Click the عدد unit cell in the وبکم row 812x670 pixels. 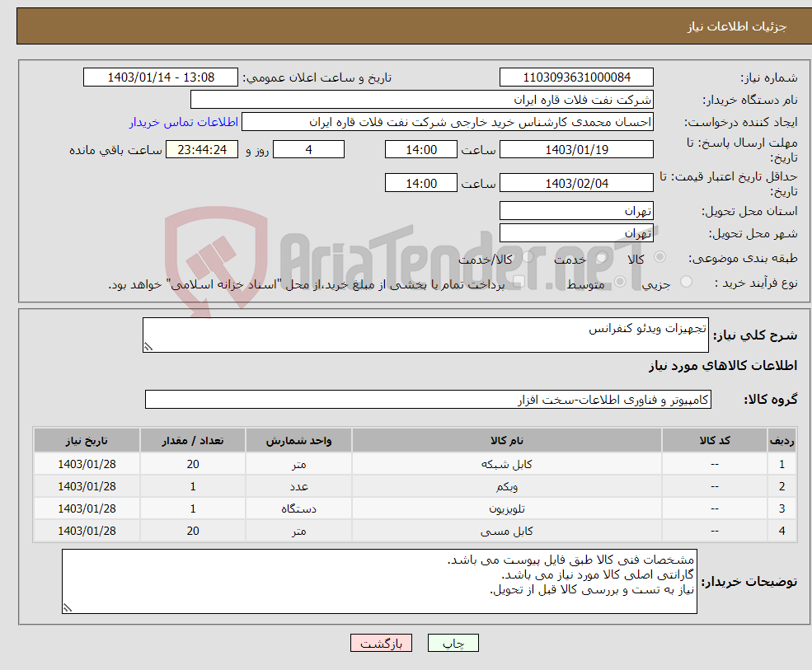tap(298, 487)
